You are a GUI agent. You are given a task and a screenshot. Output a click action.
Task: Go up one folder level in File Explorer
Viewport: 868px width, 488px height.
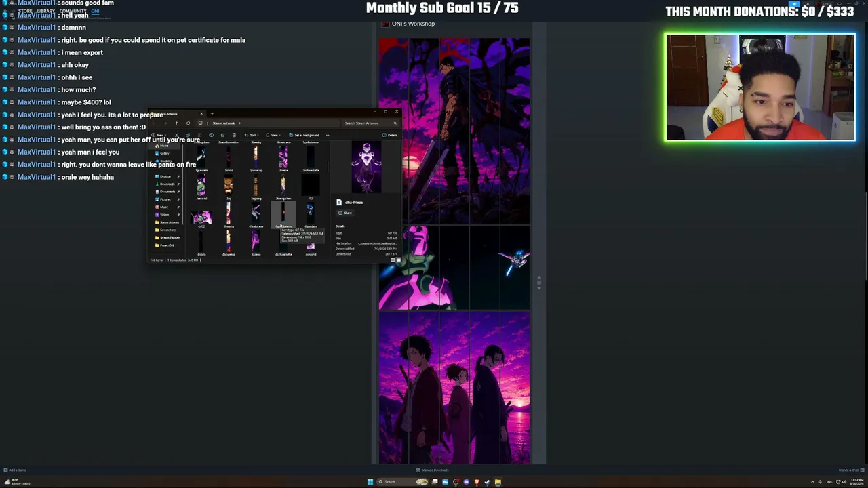coord(176,123)
